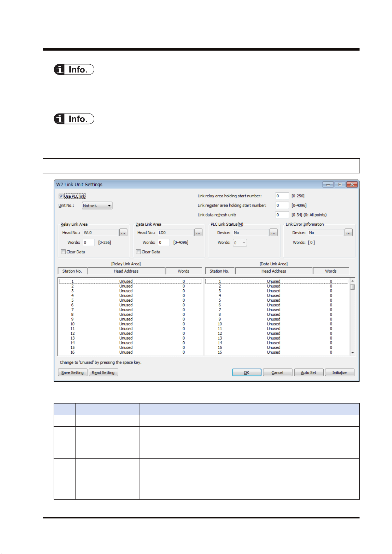Click Data Link Area Words column header

click(331, 271)
